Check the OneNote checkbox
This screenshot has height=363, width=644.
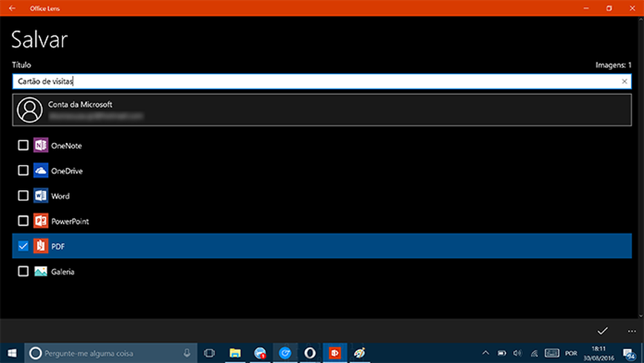[x=23, y=145]
